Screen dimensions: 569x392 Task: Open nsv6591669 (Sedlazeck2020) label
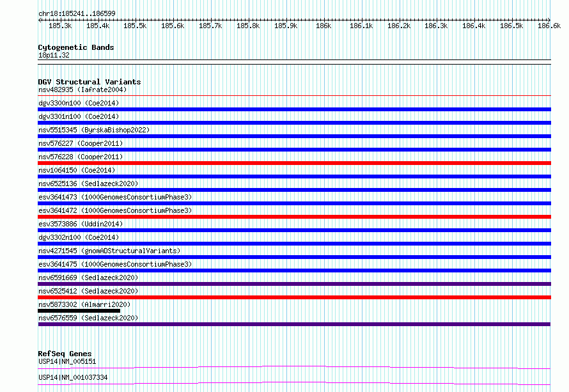pyautogui.click(x=88, y=278)
